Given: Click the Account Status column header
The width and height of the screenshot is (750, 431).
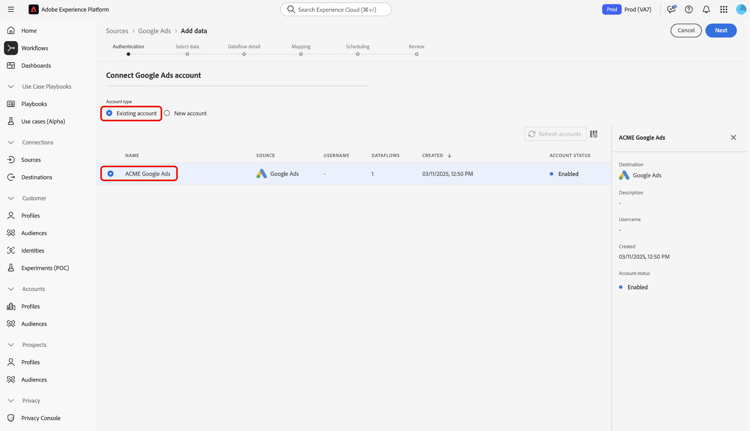Looking at the screenshot, I should (570, 155).
